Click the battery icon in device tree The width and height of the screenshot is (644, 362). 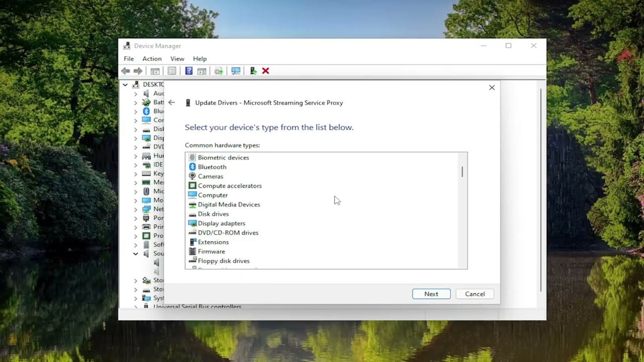(146, 102)
